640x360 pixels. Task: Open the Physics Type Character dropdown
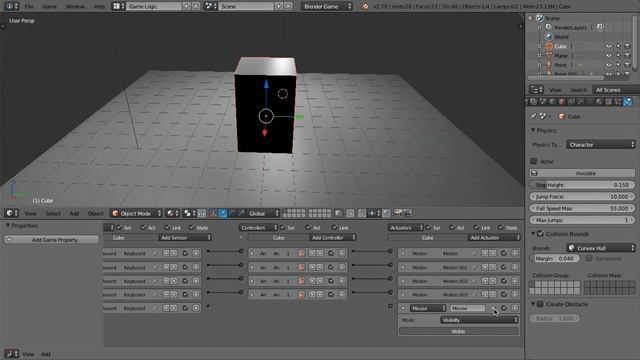click(601, 144)
